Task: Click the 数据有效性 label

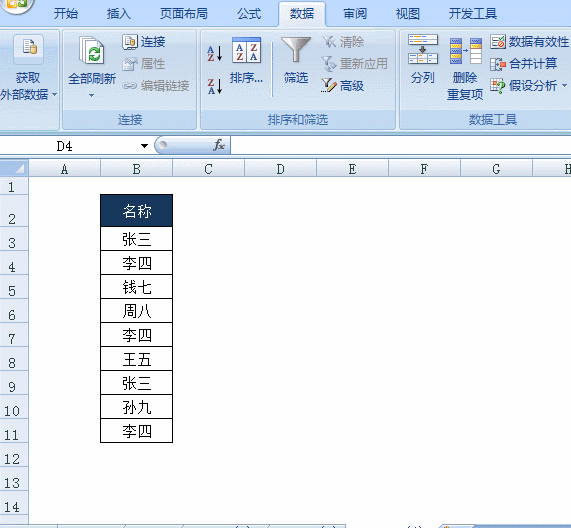Action: (539, 42)
